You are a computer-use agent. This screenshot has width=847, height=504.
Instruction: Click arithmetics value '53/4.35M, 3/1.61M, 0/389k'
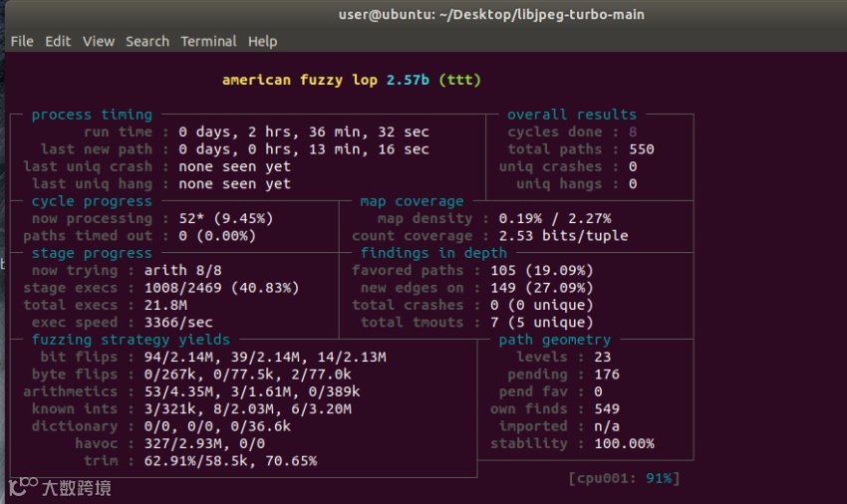pos(252,391)
